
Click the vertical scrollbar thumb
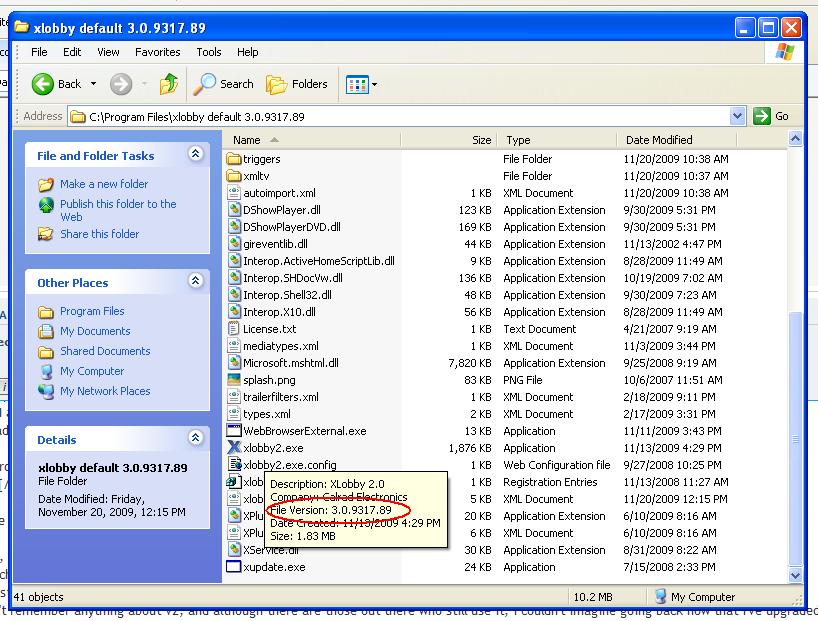coord(795,438)
